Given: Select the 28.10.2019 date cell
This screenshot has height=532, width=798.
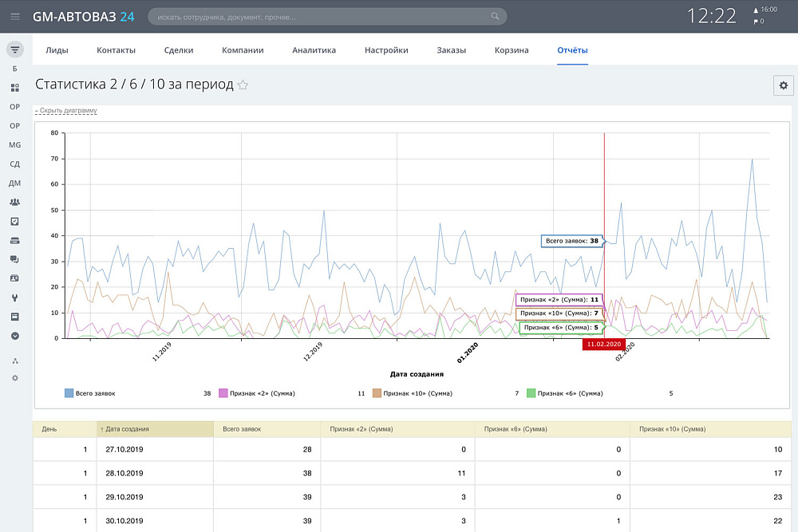Looking at the screenshot, I should (156, 473).
